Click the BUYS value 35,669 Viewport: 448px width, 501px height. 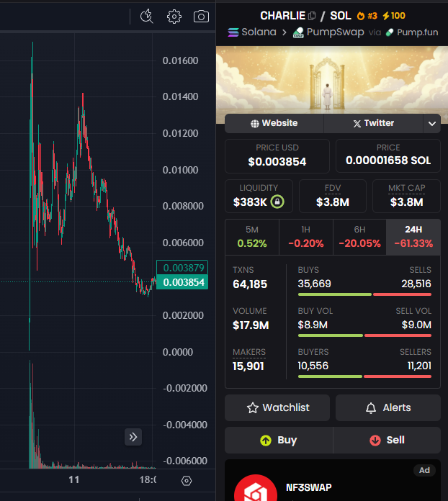pos(314,284)
